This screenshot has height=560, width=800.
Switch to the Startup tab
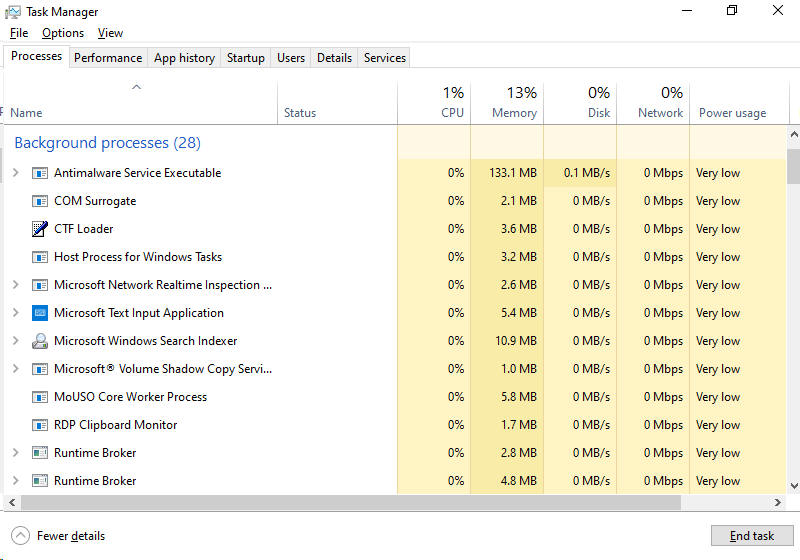click(245, 58)
